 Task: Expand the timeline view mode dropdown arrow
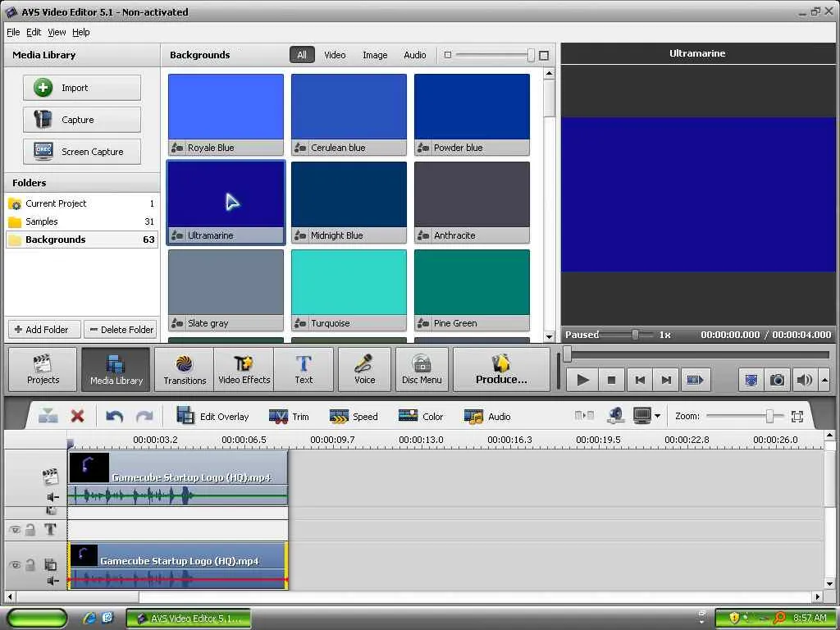point(657,417)
